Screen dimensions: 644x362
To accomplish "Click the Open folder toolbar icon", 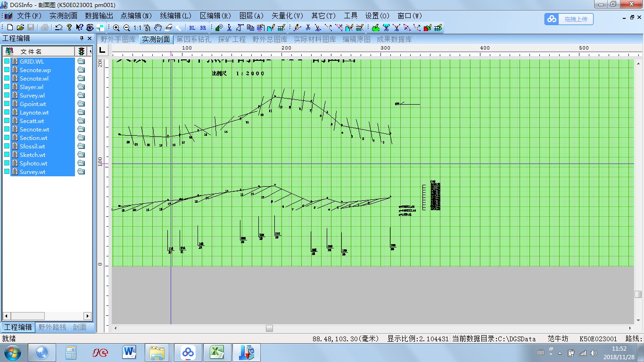I will [x=20, y=27].
